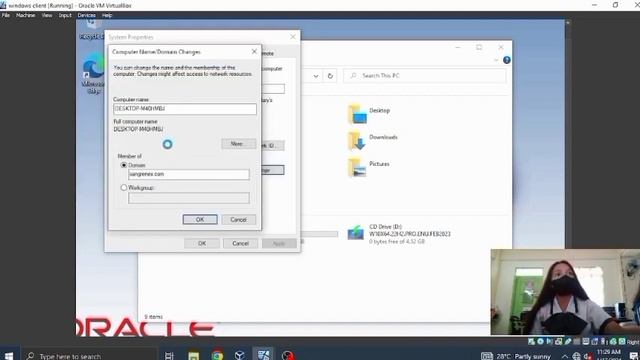The height and width of the screenshot is (360, 640).
Task: Select the Workgroup radio button
Action: (x=124, y=188)
